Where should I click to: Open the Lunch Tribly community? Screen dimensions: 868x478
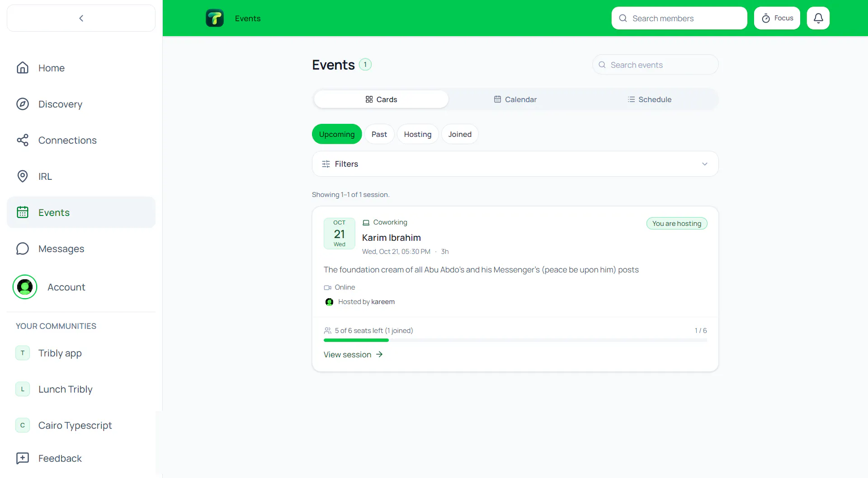coord(81,389)
